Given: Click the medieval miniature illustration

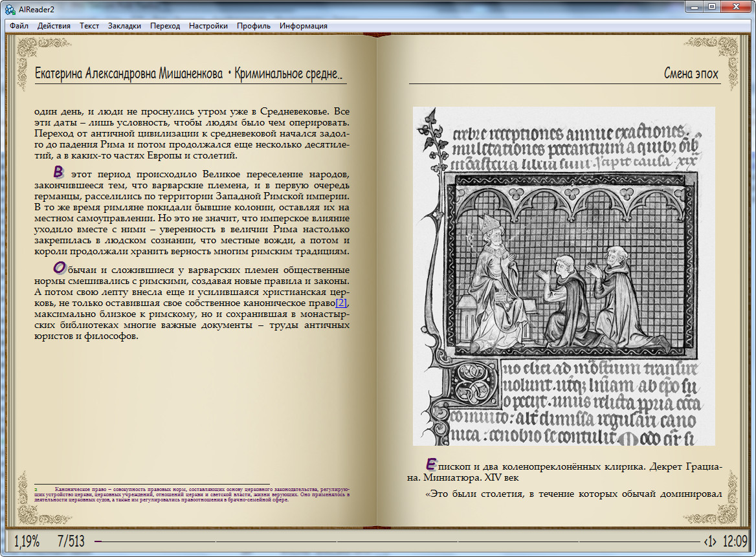Looking at the screenshot, I should click(564, 276).
